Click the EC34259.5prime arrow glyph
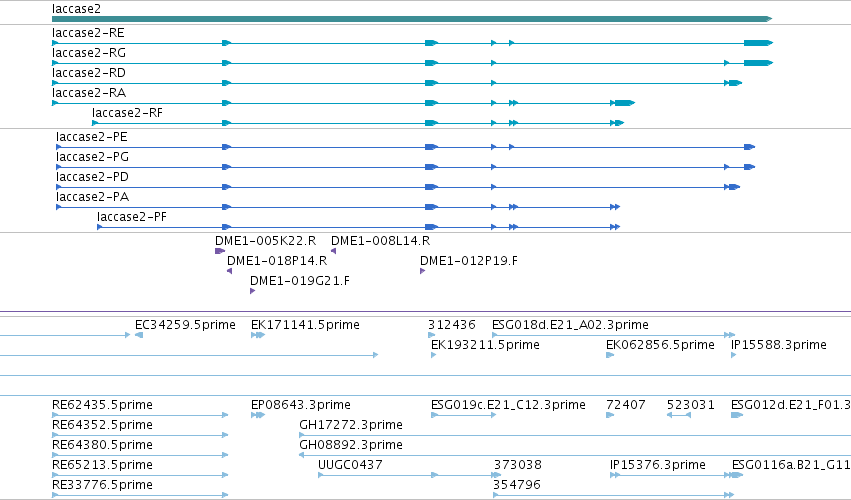 coord(138,335)
